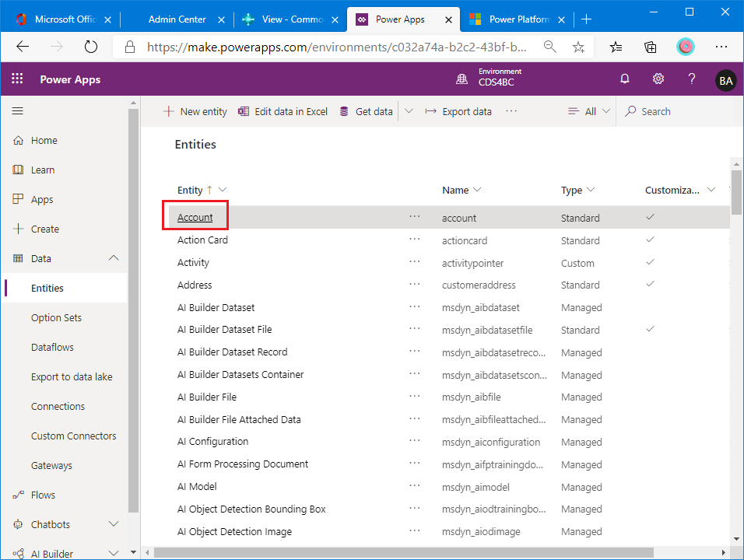Screen dimensions: 744x560
Task: Click the notifications bell icon
Action: 624,79
